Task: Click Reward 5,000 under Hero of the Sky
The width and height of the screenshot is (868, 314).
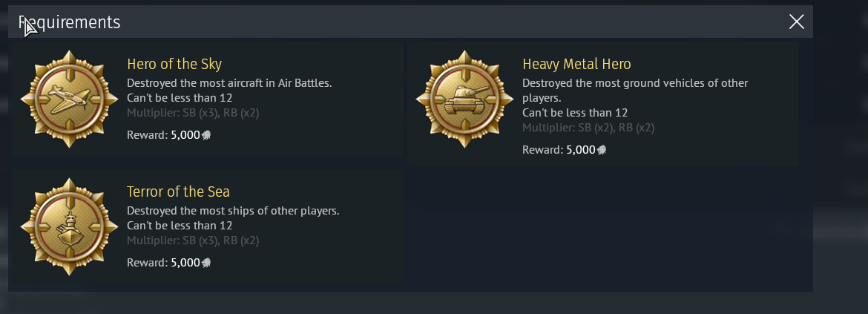Action: click(169, 135)
